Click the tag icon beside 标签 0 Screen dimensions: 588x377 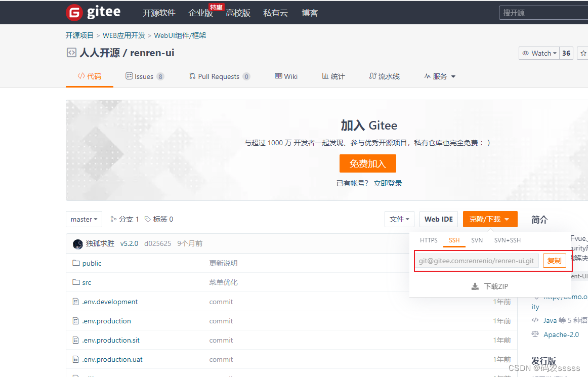(148, 219)
